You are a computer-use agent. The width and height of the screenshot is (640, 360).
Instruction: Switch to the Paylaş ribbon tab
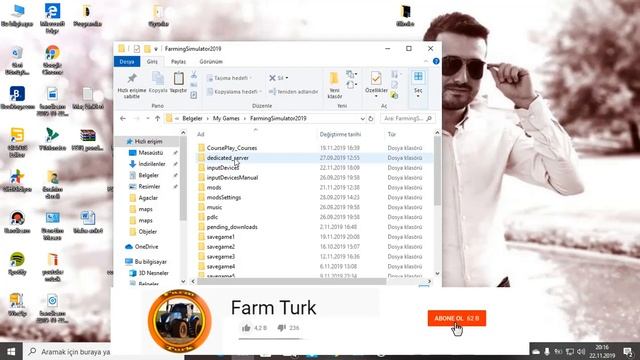pyautogui.click(x=178, y=62)
